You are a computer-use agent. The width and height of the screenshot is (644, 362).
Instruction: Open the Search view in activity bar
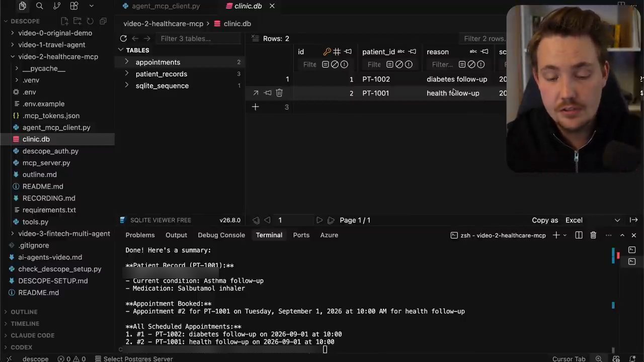[40, 6]
